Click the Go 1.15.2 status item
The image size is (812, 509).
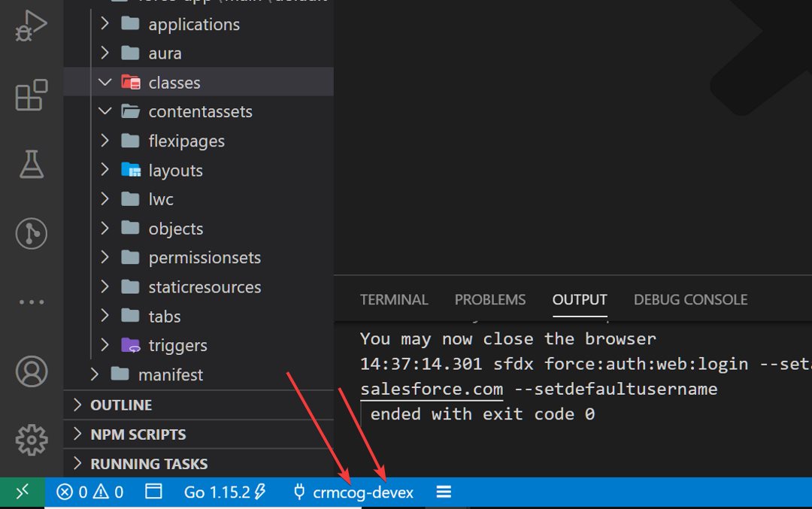pyautogui.click(x=225, y=492)
